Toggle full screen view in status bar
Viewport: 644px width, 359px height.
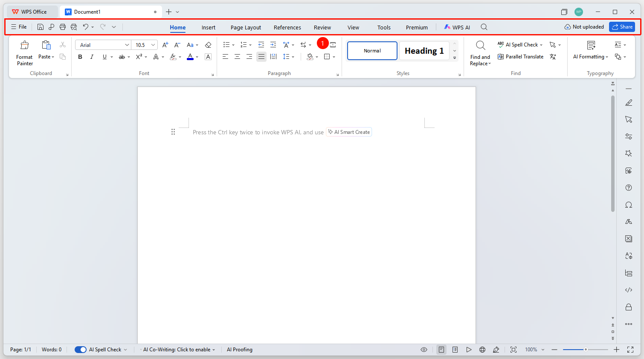(630, 350)
